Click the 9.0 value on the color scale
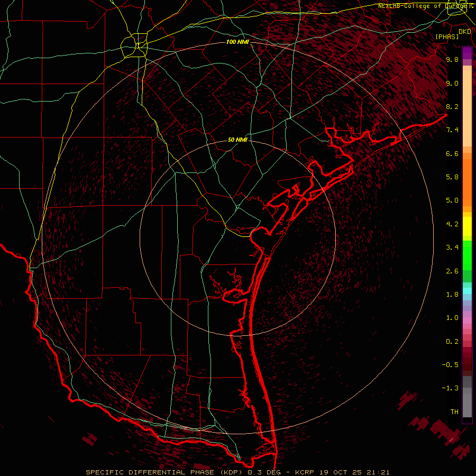 pyautogui.click(x=452, y=83)
